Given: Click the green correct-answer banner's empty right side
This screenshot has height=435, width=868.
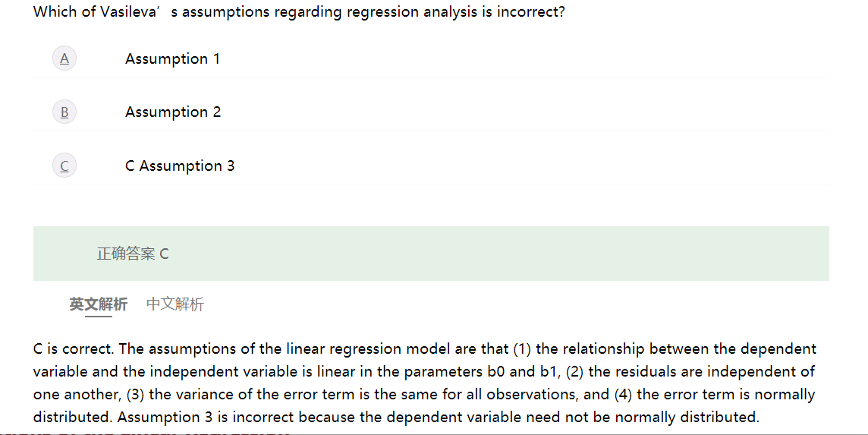Looking at the screenshot, I should [607, 254].
